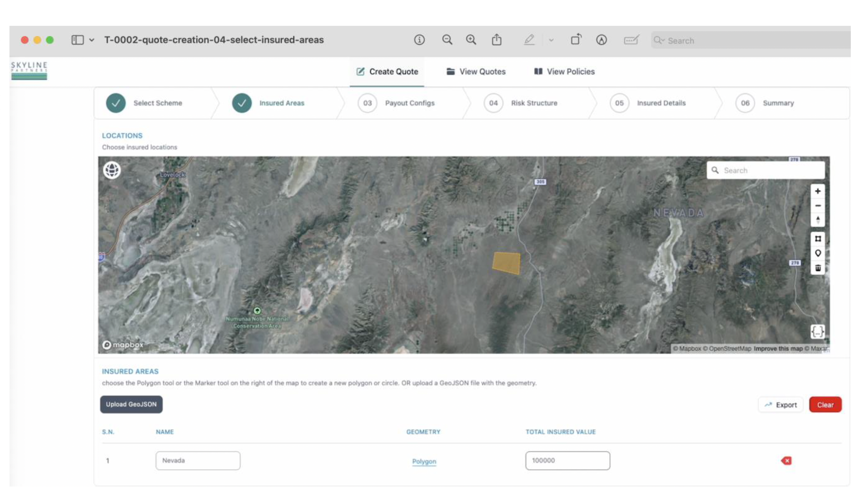
Task: Click the Preview share icon in the toolbar
Action: coord(496,40)
